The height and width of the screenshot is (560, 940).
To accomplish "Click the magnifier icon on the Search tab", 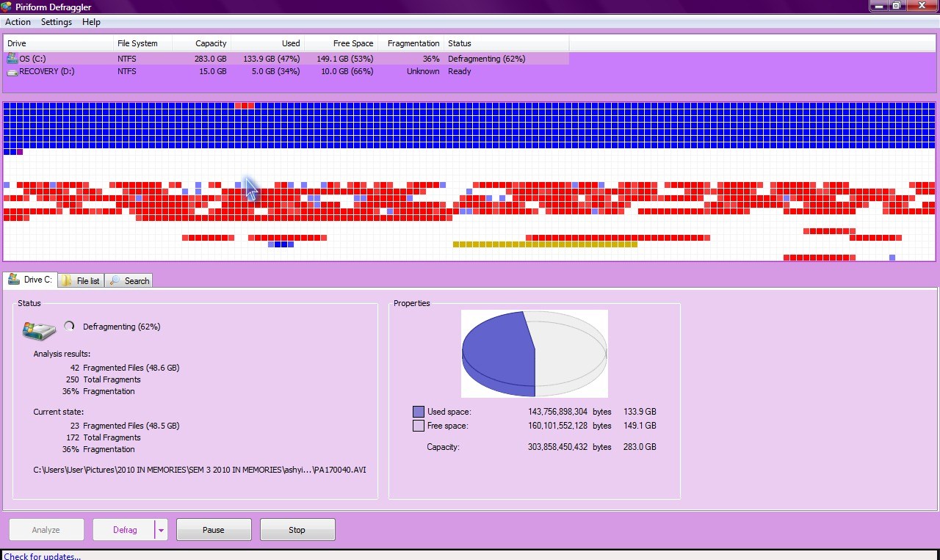I will click(115, 280).
